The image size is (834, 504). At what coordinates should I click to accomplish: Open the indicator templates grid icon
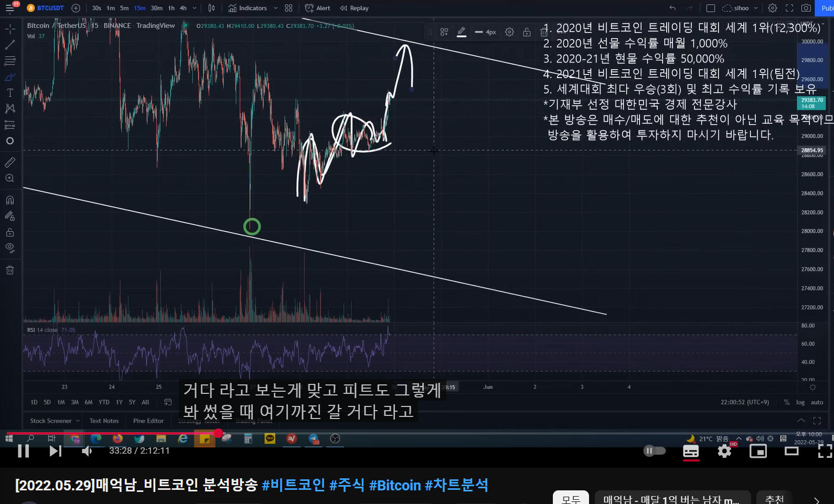pyautogui.click(x=288, y=8)
